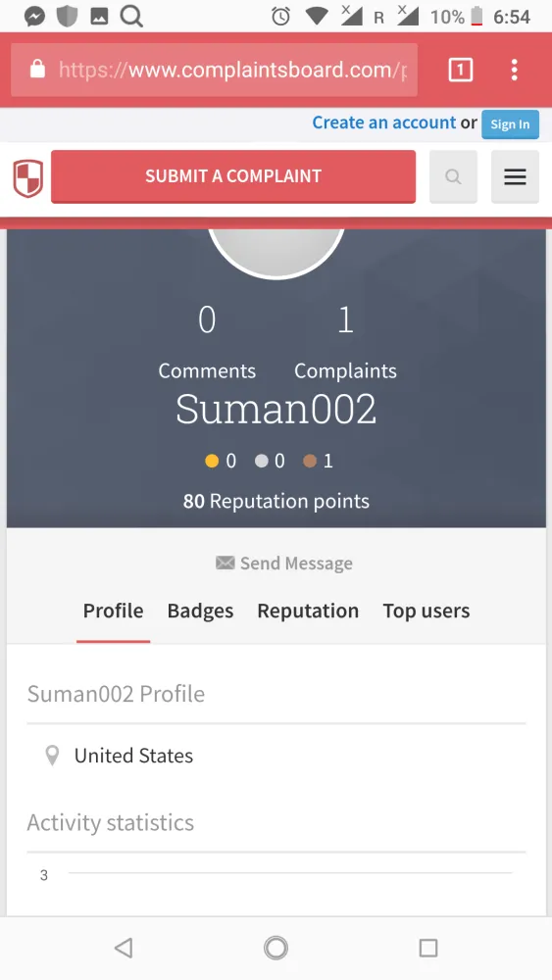
Task: Open the hamburger menu
Action: (x=515, y=176)
